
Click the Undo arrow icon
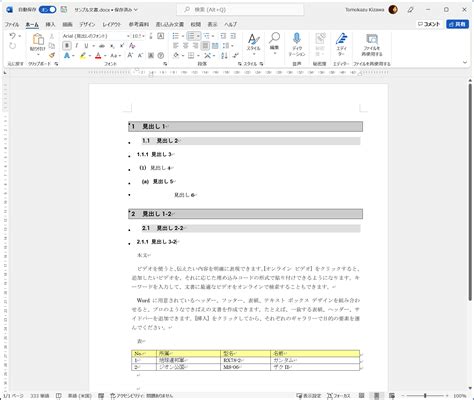13,36
